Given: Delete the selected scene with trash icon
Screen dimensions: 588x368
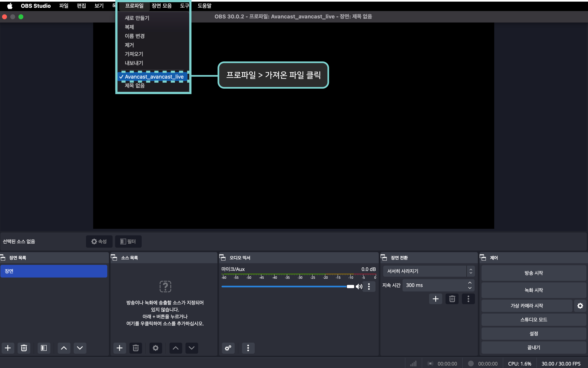Looking at the screenshot, I should tap(24, 348).
